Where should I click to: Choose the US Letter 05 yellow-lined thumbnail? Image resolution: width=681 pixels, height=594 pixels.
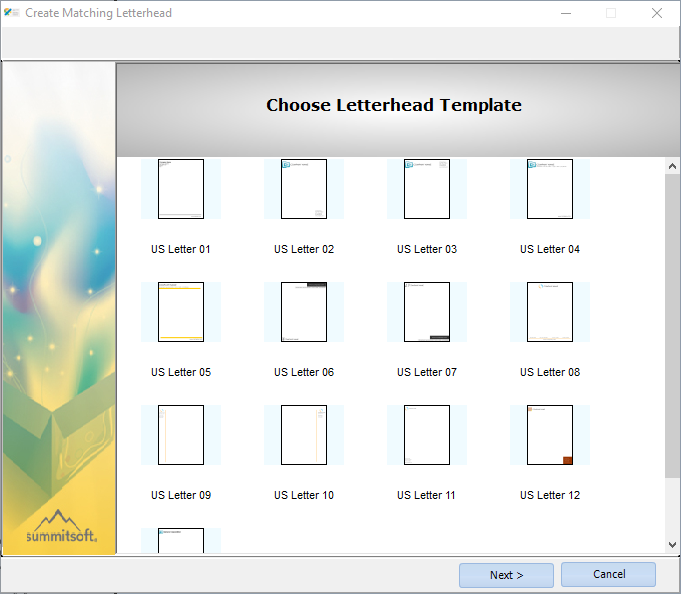pyautogui.click(x=181, y=312)
